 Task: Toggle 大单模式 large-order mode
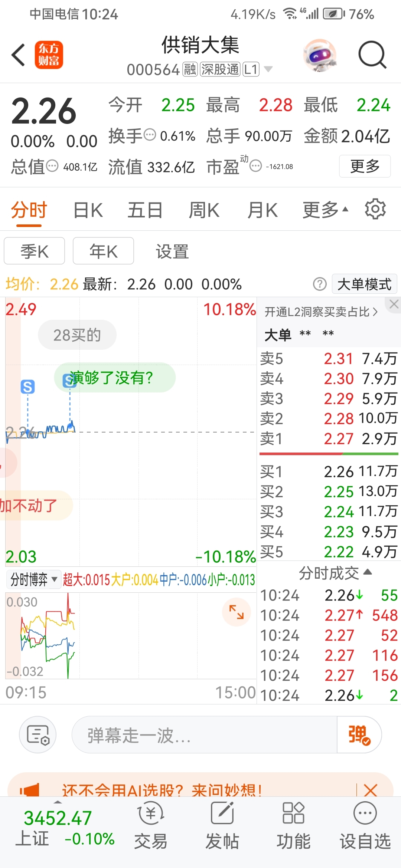364,284
